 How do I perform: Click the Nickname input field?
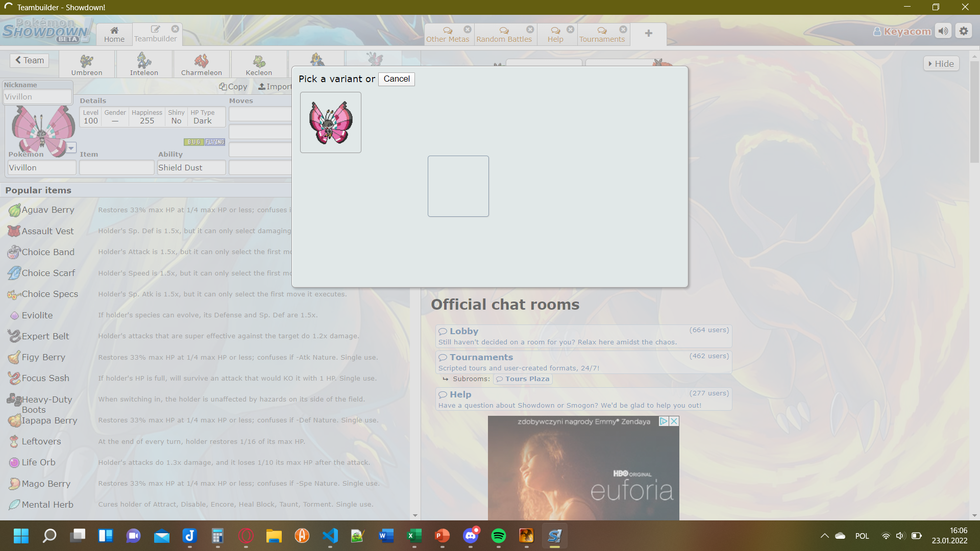pos(37,96)
